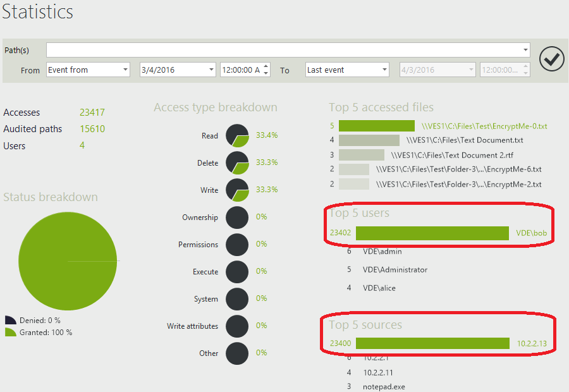
Task: Click the Denied legend icon
Action: click(11, 320)
